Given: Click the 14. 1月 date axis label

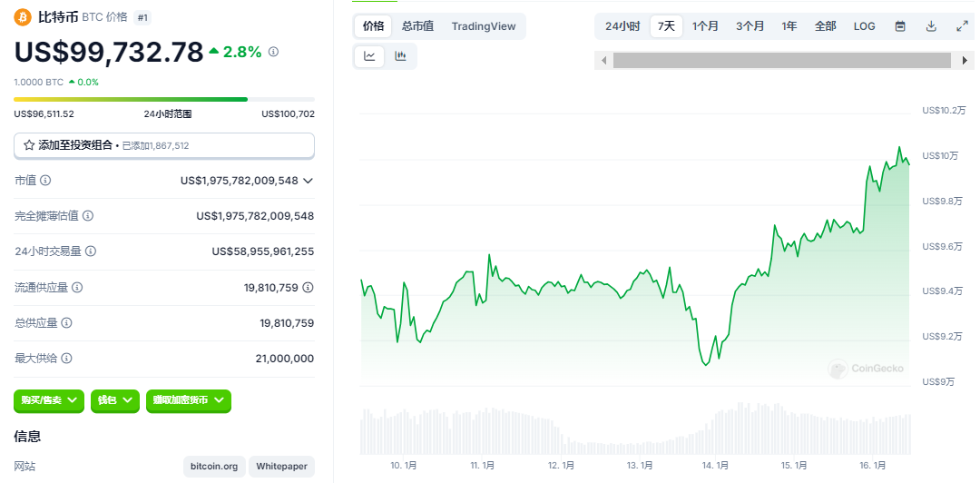Looking at the screenshot, I should coord(715,466).
